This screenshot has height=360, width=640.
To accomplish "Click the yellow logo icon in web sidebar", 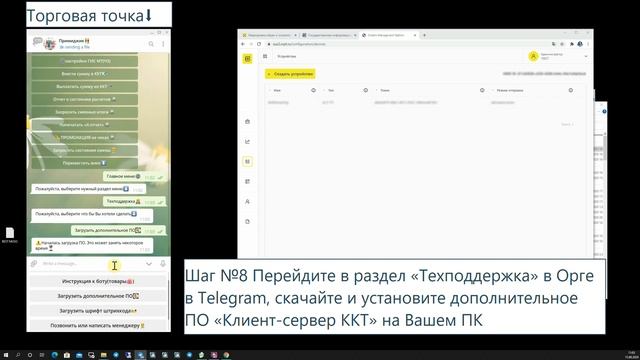I will point(247,59).
